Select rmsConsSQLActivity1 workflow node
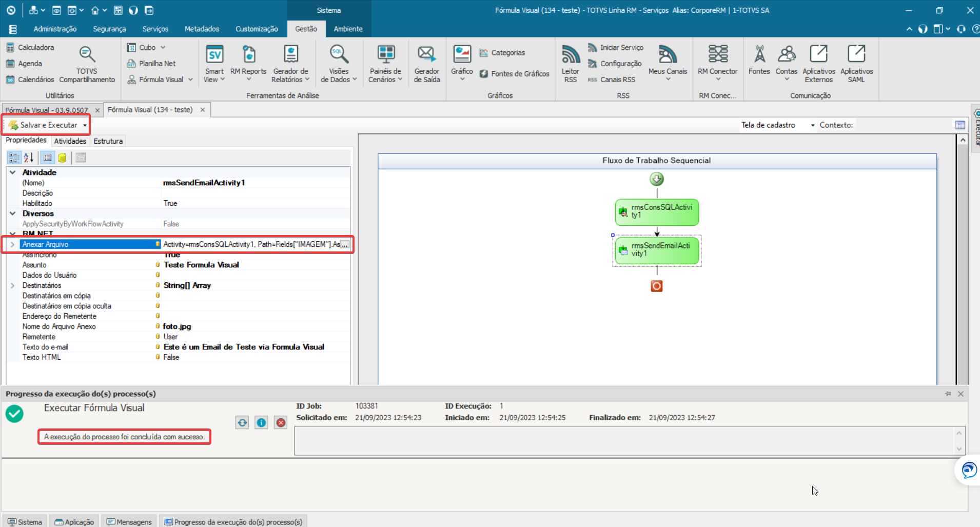The height and width of the screenshot is (527, 980). click(x=657, y=212)
